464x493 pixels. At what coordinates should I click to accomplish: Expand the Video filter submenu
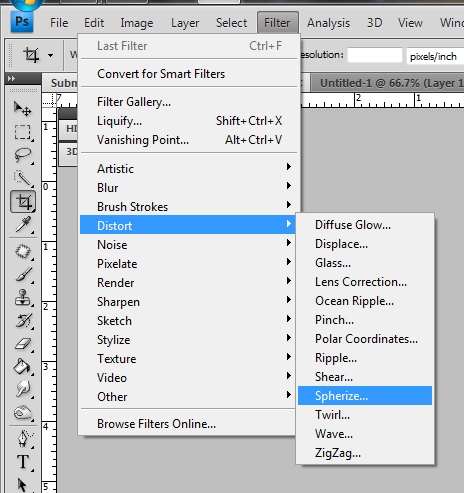click(188, 378)
